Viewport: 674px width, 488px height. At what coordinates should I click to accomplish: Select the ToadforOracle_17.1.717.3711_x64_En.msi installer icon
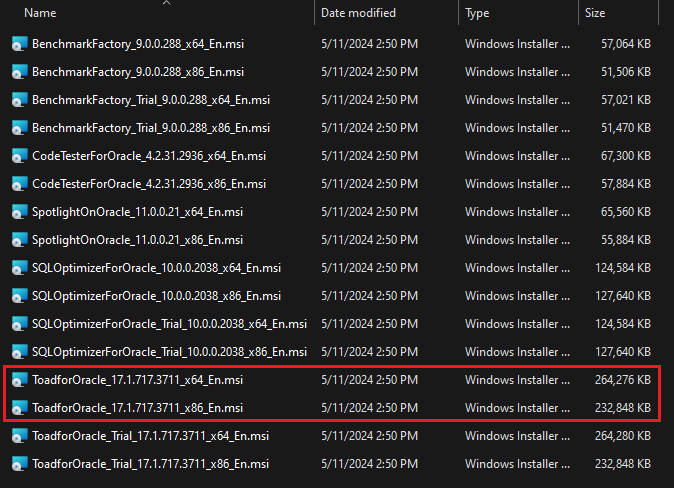coord(19,380)
